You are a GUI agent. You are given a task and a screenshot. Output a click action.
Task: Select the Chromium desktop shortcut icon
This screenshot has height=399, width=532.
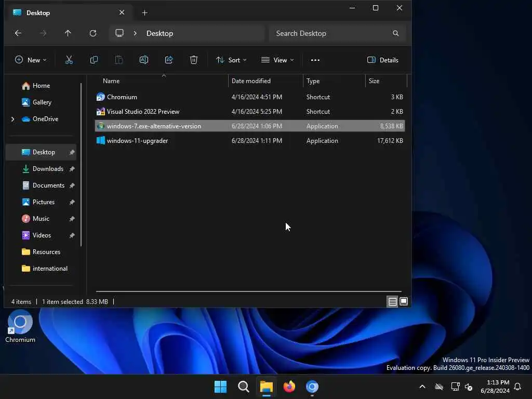pyautogui.click(x=20, y=326)
